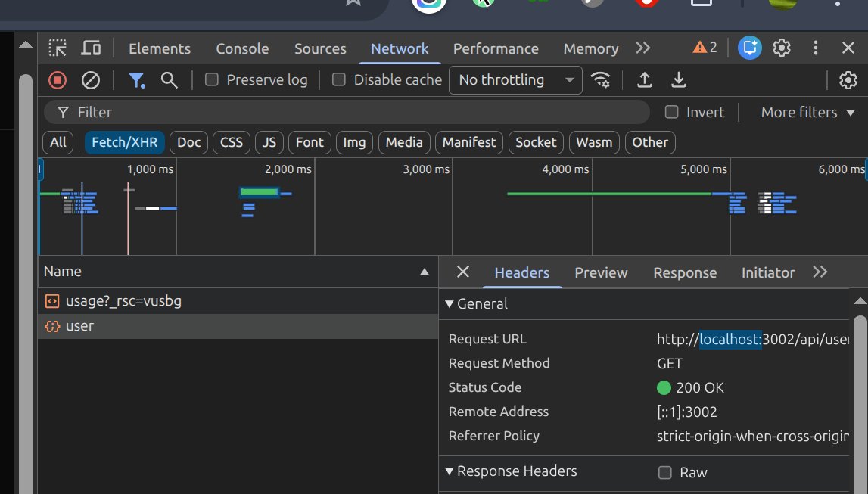The image size is (868, 494).
Task: Click the 2,000 ms timeline marker
Action: coord(288,169)
